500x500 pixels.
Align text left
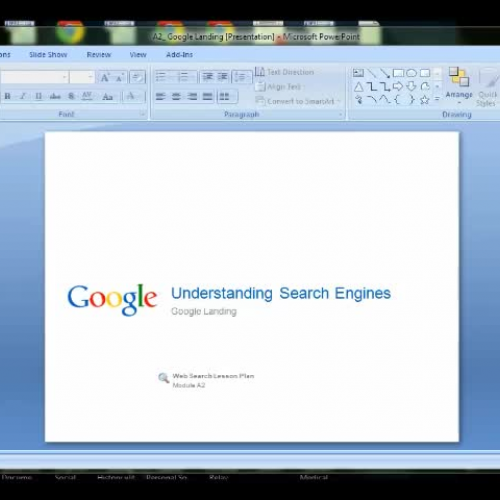[160, 97]
